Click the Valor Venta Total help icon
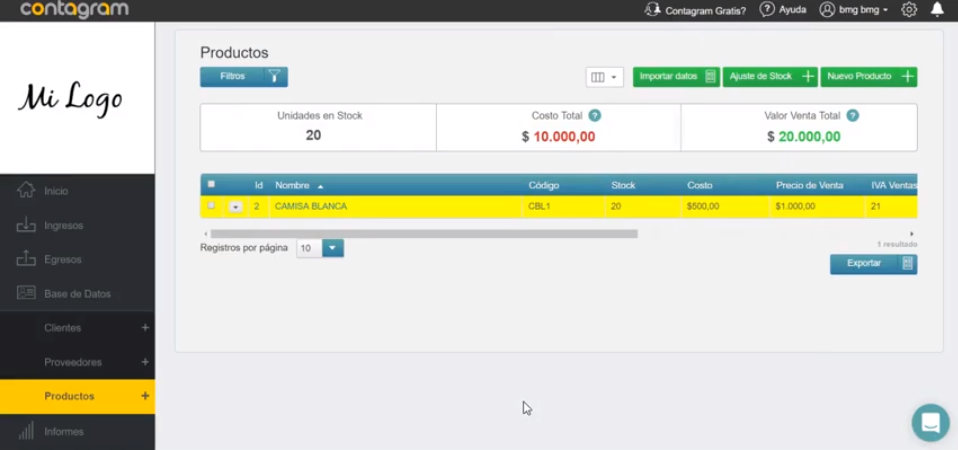 [853, 116]
